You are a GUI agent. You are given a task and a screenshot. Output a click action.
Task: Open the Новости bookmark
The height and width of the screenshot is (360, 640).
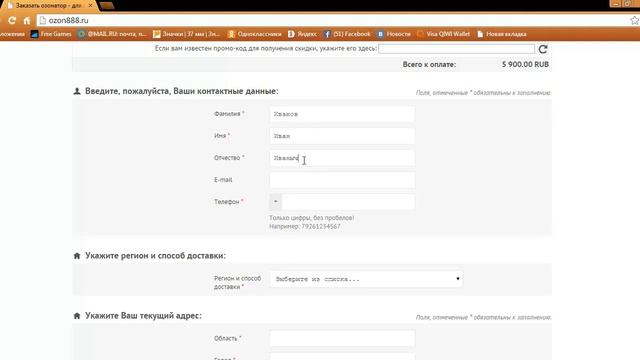(x=394, y=34)
